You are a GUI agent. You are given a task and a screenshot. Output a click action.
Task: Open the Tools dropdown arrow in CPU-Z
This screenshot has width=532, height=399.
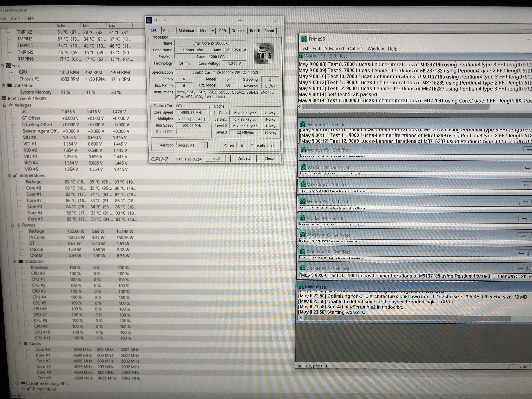(228, 158)
